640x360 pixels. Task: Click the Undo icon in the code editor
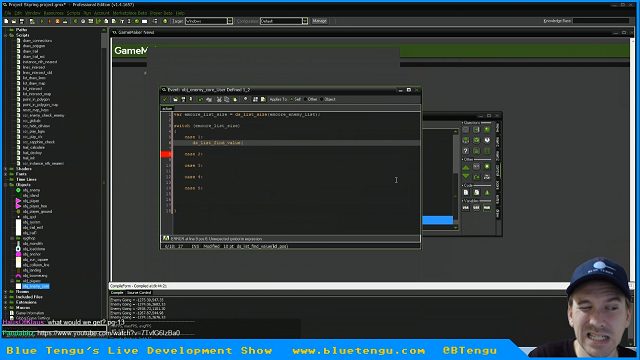click(201, 99)
